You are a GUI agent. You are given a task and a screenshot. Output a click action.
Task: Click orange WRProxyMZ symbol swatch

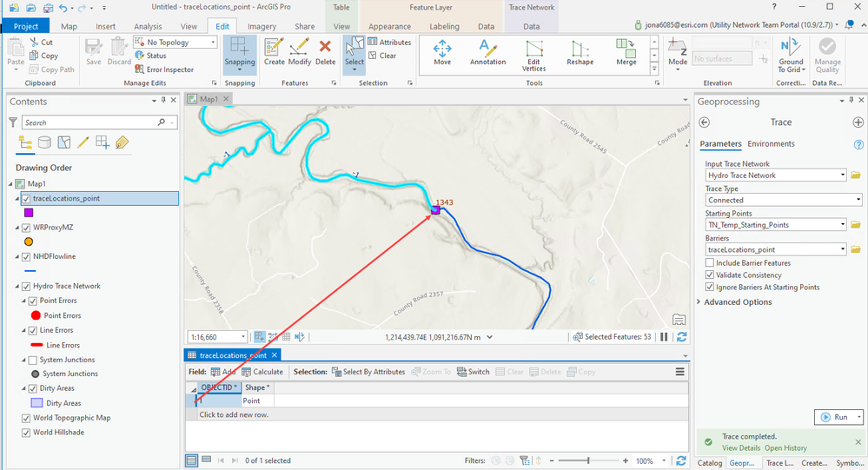pos(29,242)
